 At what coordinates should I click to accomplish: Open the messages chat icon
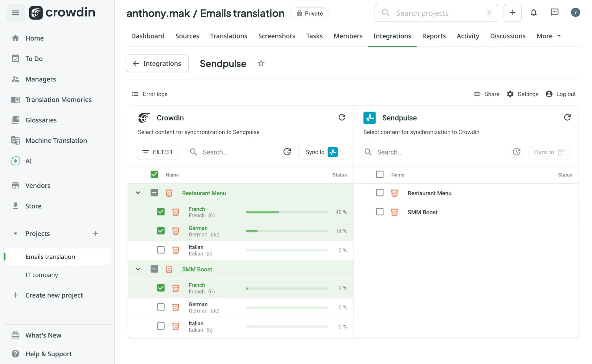pos(554,13)
